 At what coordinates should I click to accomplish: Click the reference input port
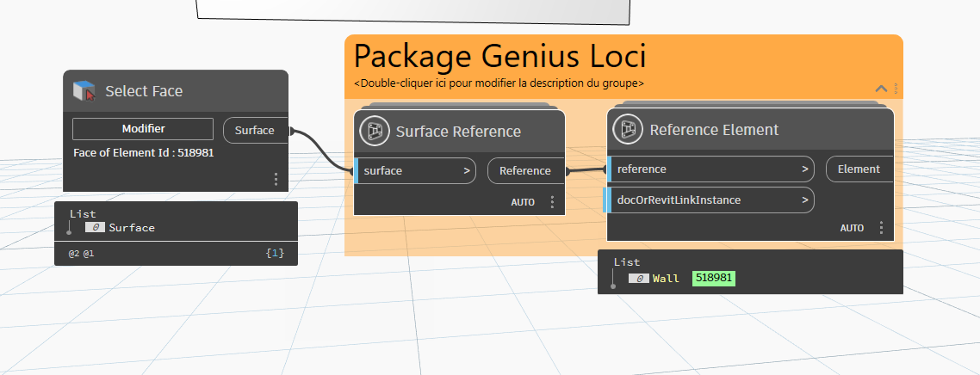click(710, 169)
